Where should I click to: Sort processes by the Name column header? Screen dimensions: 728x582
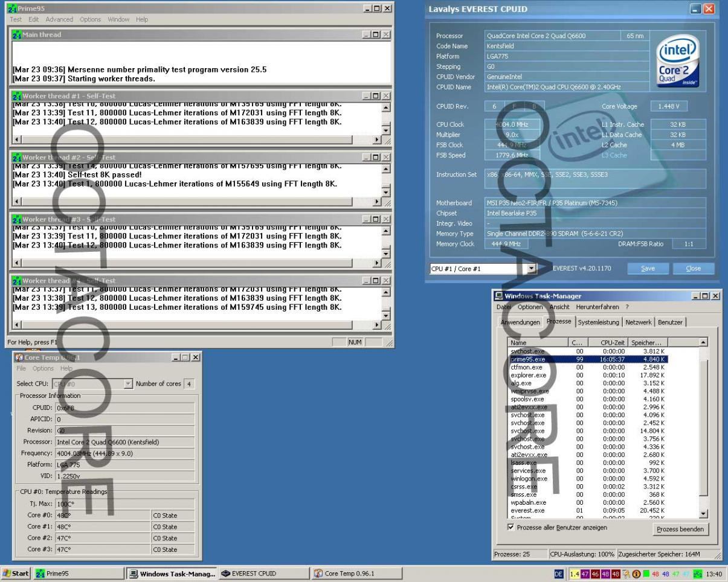pos(539,342)
